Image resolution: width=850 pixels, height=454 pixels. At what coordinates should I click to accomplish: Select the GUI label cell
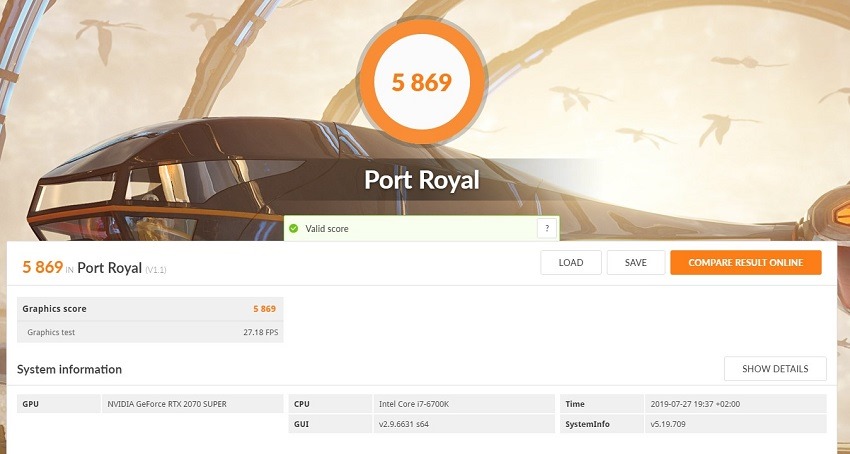330,424
